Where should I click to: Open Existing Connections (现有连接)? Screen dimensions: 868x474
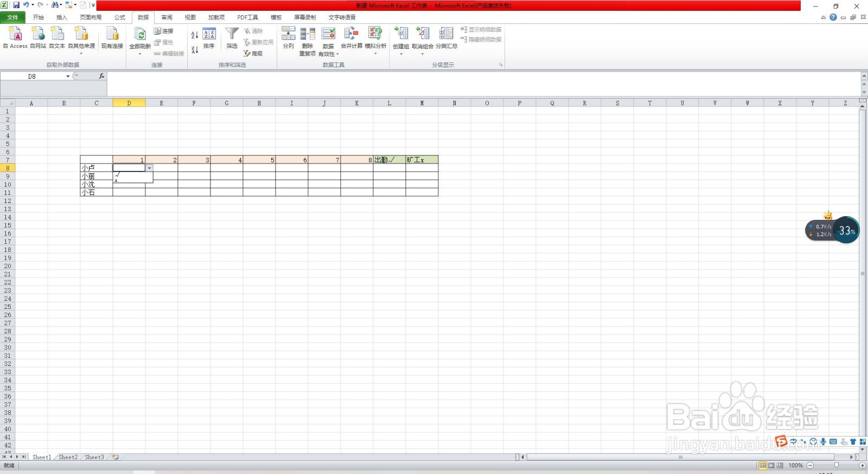click(x=112, y=37)
